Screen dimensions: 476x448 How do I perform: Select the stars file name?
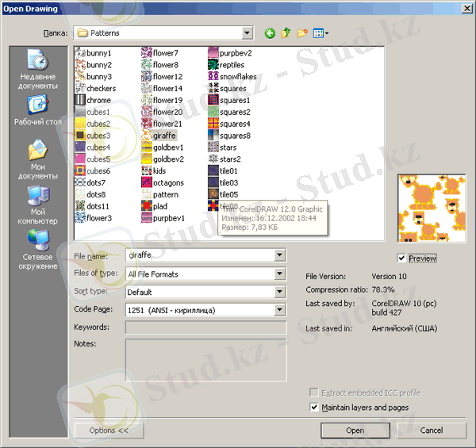(228, 147)
